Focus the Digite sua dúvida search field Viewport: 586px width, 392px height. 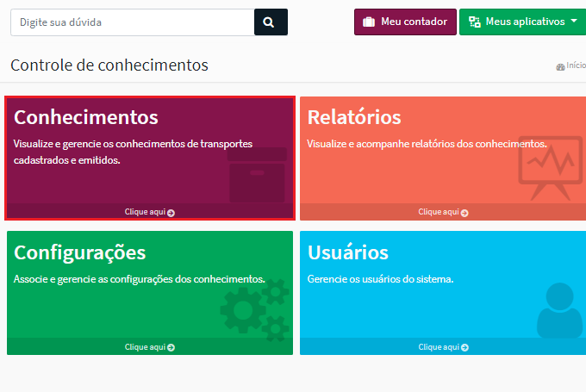[133, 22]
